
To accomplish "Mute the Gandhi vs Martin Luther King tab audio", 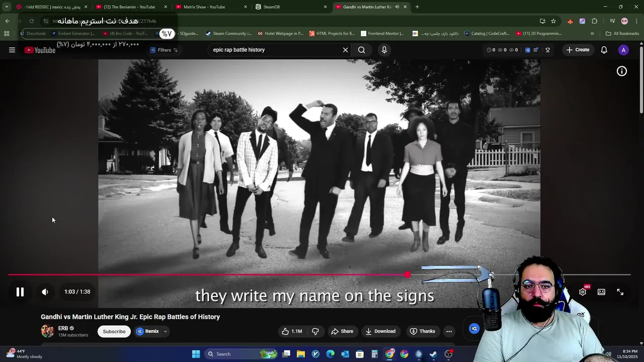I will click(x=397, y=7).
